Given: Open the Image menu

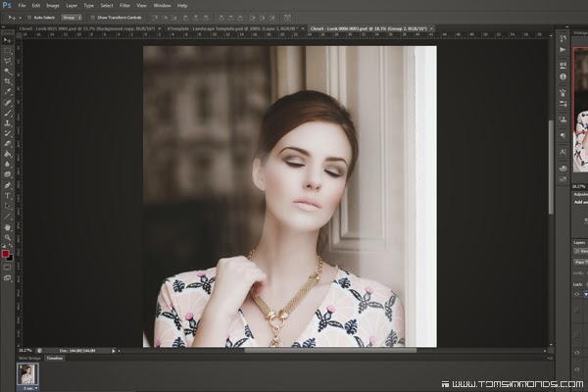Looking at the screenshot, I should [x=53, y=6].
